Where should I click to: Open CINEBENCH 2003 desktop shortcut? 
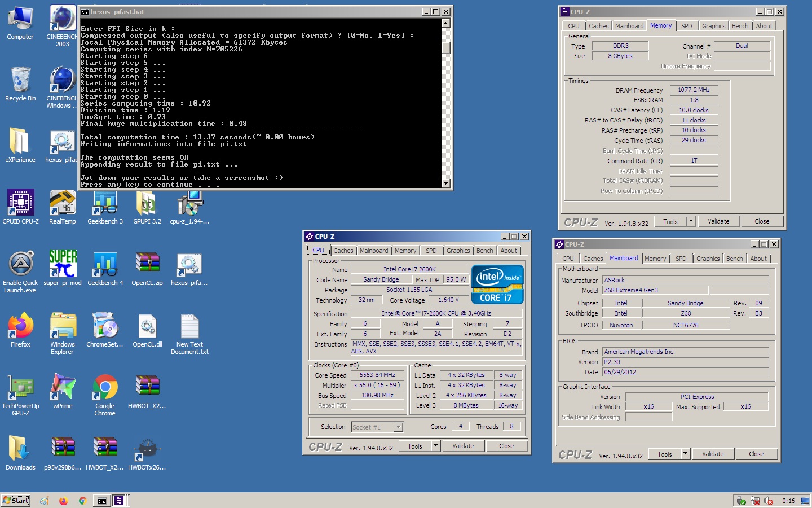(63, 27)
